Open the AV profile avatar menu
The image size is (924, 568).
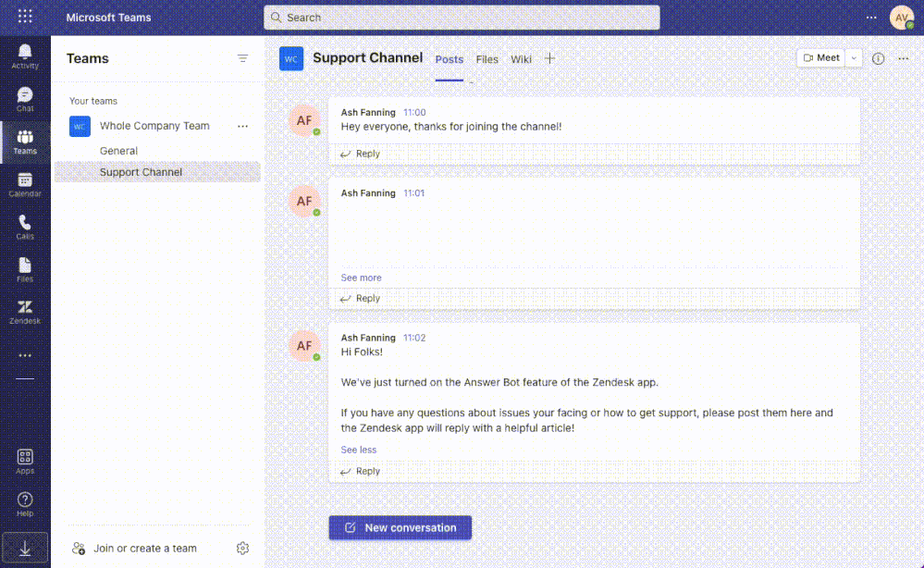[902, 18]
